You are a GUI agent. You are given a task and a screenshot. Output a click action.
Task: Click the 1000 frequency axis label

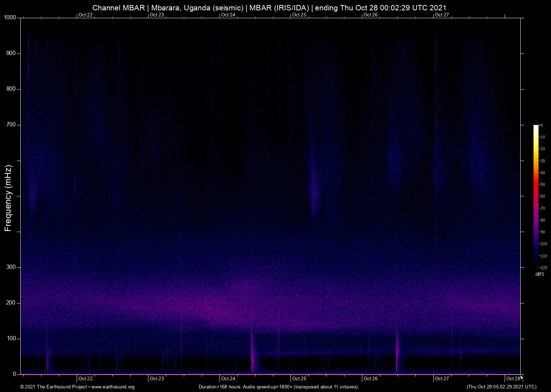10,17
